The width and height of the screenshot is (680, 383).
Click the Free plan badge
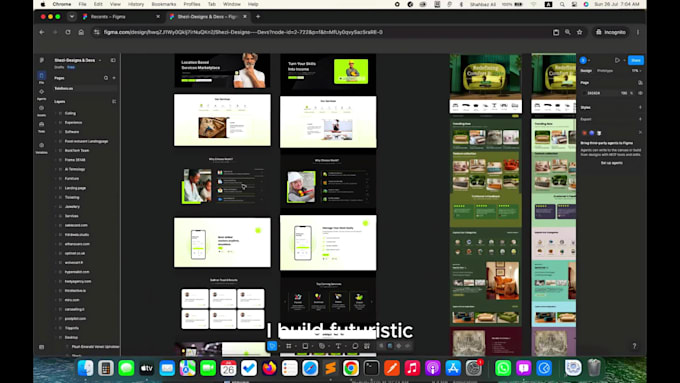71,67
